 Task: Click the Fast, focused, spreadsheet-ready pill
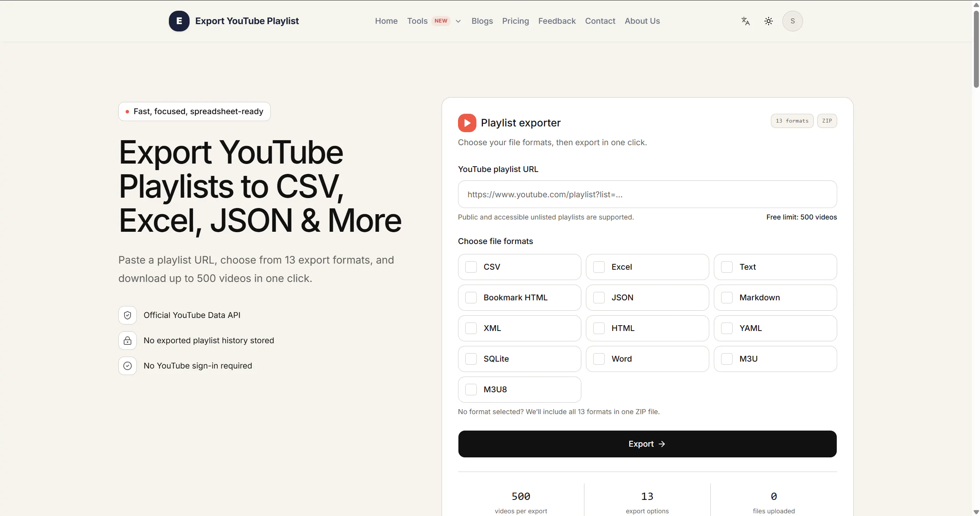coord(195,111)
